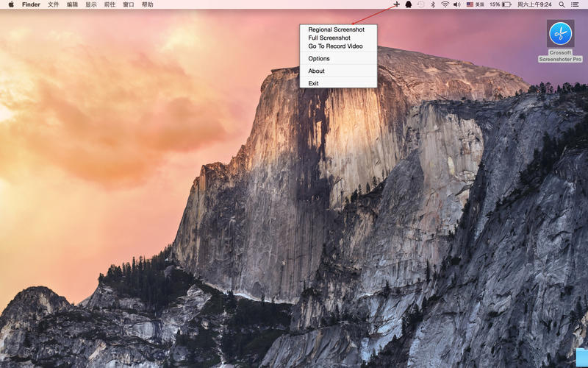Open the QQ penguin menu bar icon
588x368 pixels.
pyautogui.click(x=408, y=4)
